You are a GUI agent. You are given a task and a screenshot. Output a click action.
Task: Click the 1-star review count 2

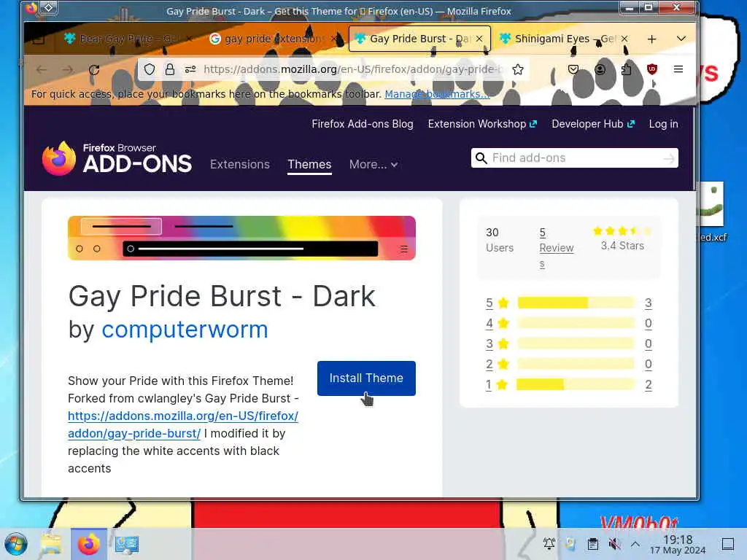click(x=649, y=385)
